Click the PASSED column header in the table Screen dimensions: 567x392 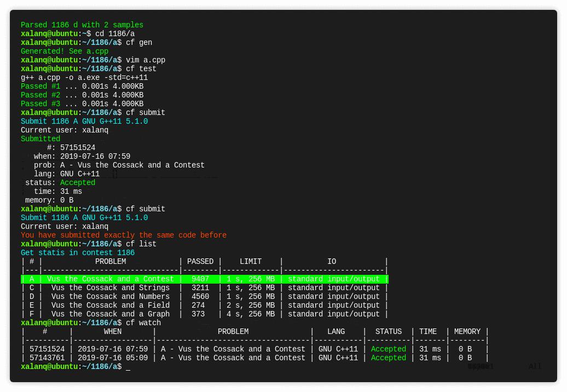click(x=200, y=261)
